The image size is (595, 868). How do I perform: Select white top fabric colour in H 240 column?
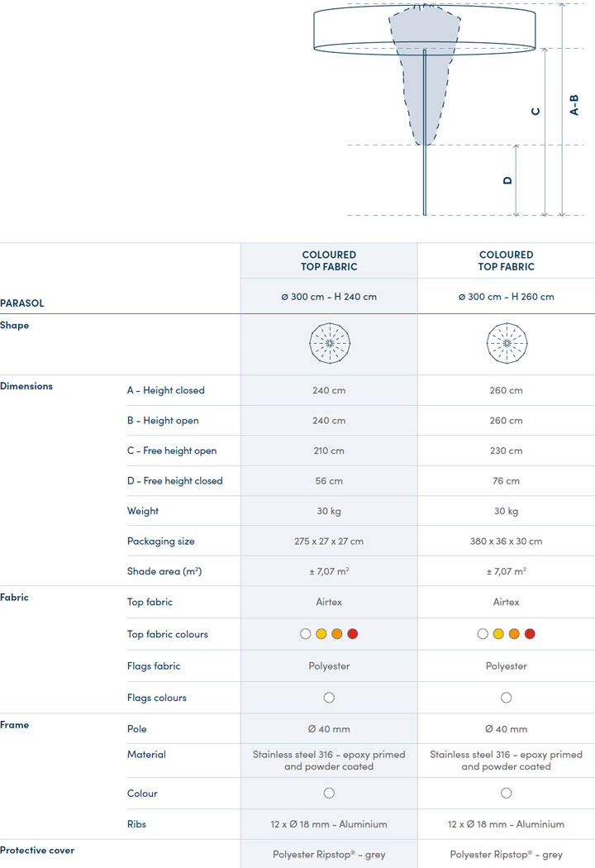coord(306,634)
